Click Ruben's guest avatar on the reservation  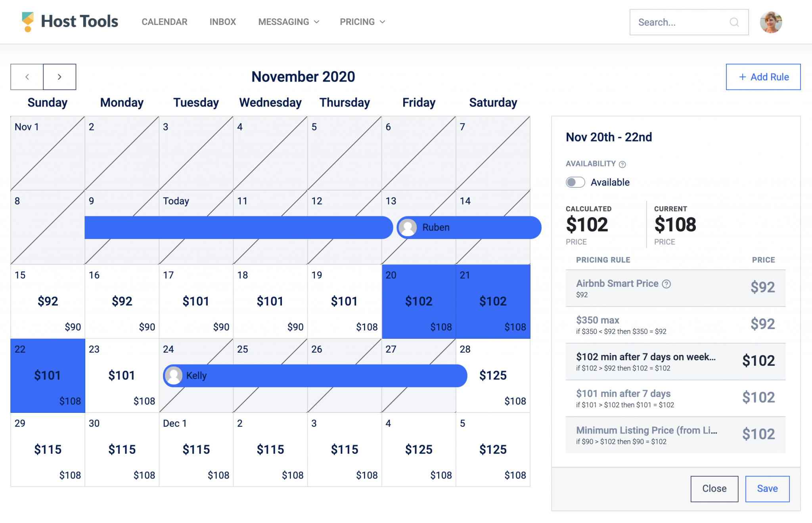click(x=408, y=227)
